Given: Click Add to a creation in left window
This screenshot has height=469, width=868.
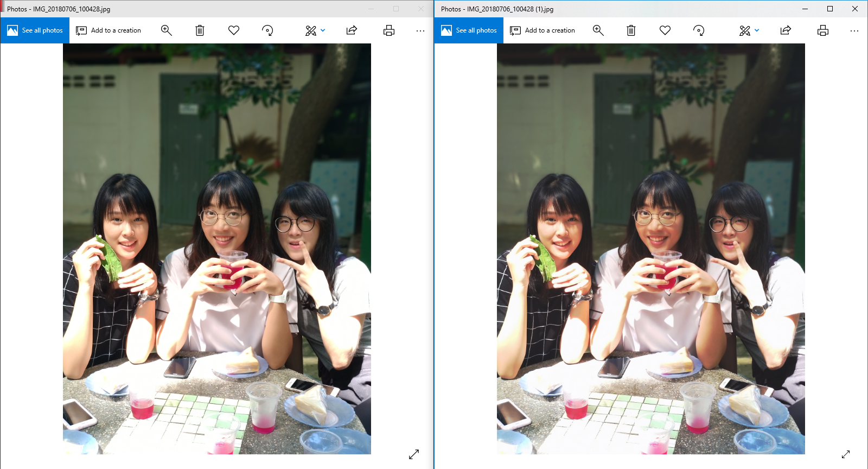Looking at the screenshot, I should pyautogui.click(x=108, y=30).
